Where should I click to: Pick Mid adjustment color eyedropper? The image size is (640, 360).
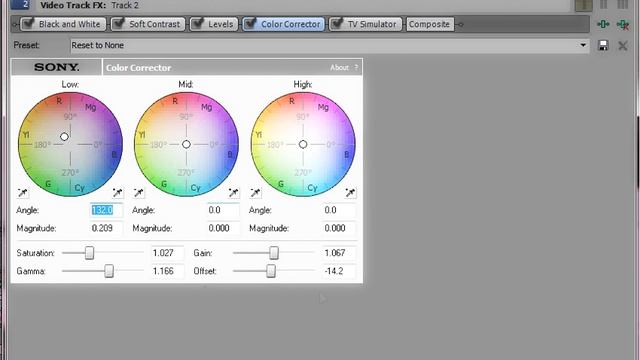click(x=233, y=193)
